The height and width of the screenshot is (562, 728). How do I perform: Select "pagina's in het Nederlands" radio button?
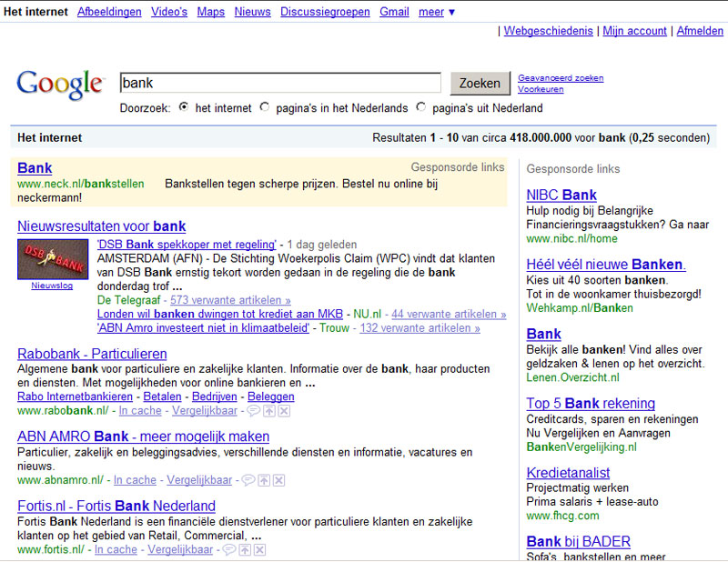[265, 107]
